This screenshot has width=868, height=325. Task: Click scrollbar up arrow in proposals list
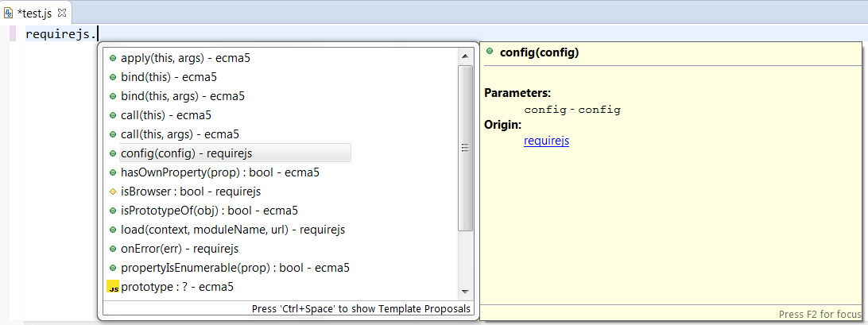click(465, 56)
